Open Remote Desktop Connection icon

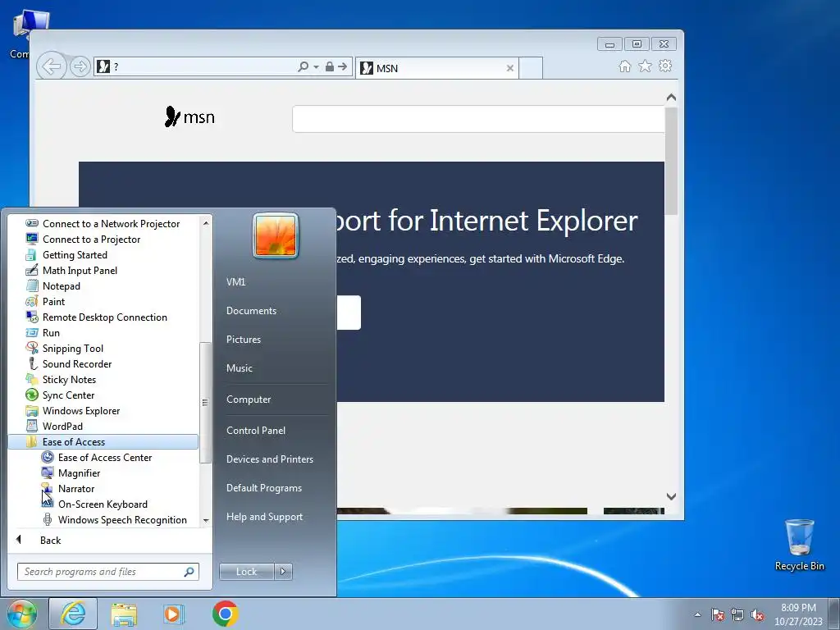click(32, 317)
